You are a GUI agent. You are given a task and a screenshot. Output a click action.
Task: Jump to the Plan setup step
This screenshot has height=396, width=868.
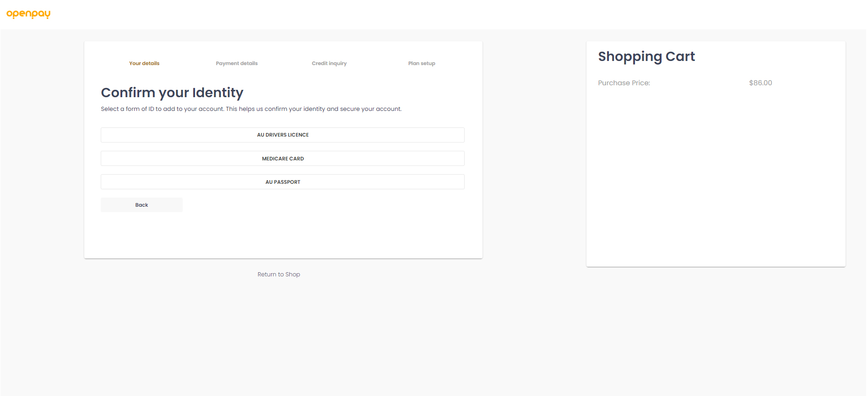click(422, 63)
